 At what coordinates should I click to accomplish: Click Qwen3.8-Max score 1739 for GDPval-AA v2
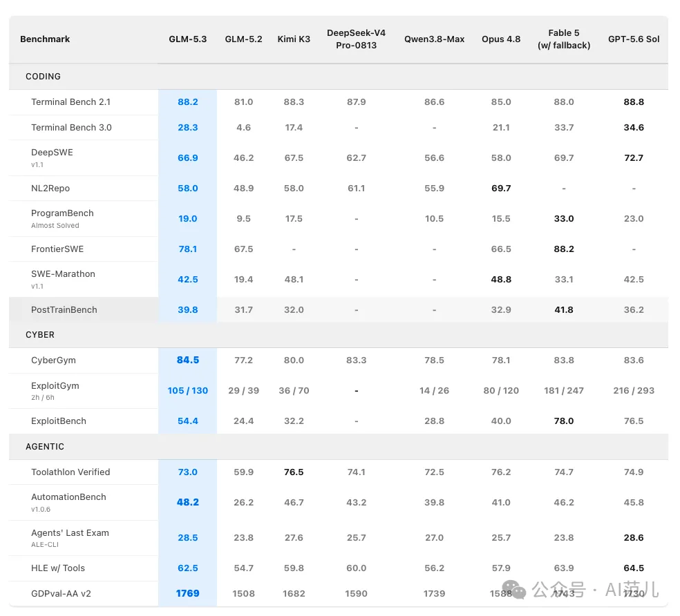tap(434, 593)
